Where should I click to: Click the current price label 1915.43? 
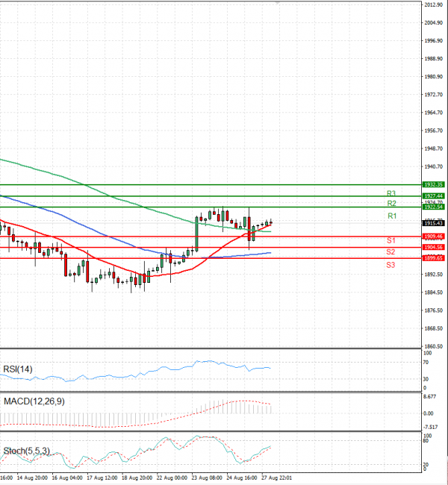434,223
